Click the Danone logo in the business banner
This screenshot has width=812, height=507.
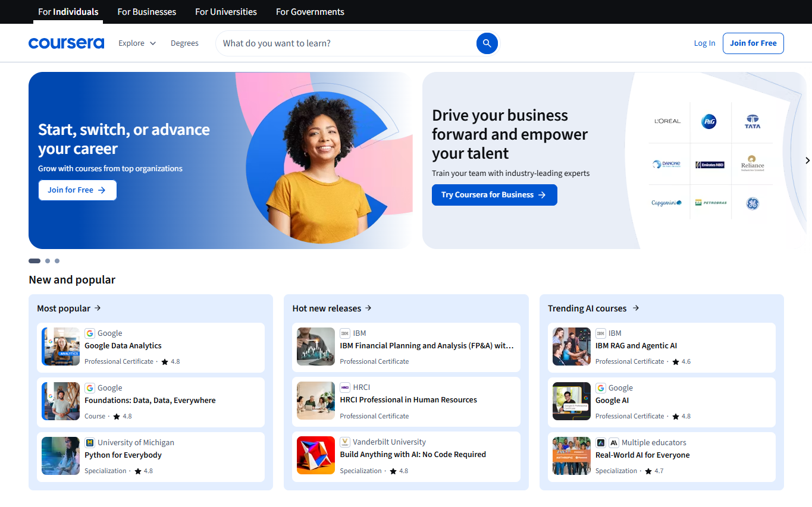click(x=666, y=165)
